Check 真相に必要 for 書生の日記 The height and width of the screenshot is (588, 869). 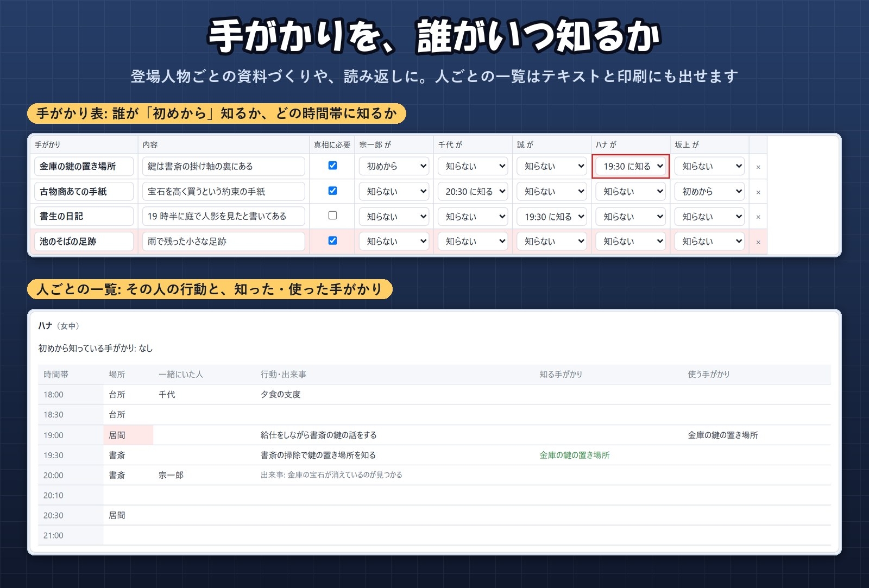pos(332,216)
